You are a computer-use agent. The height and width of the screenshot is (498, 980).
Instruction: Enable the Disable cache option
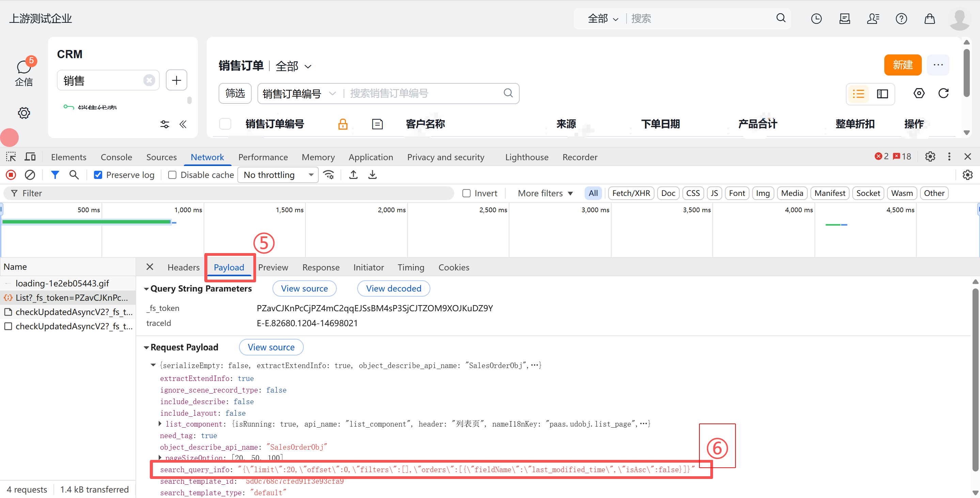[172, 175]
